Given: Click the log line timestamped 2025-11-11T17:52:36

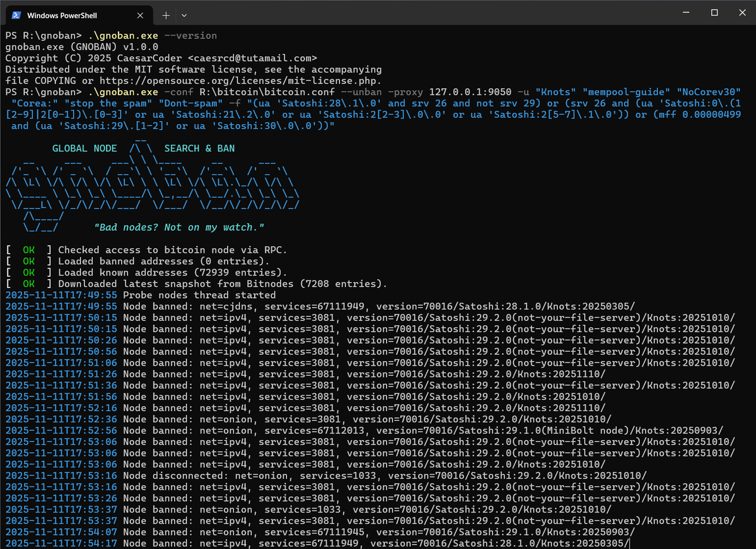Looking at the screenshot, I should pos(308,419).
